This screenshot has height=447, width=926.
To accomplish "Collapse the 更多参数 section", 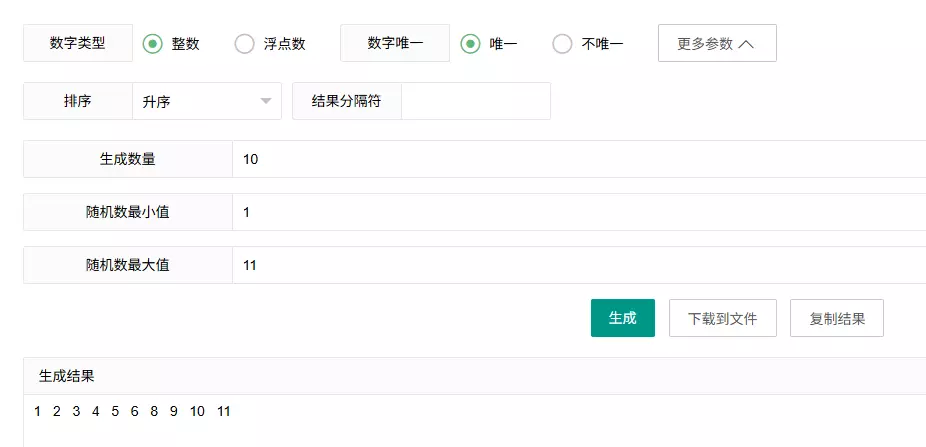I will tap(716, 44).
